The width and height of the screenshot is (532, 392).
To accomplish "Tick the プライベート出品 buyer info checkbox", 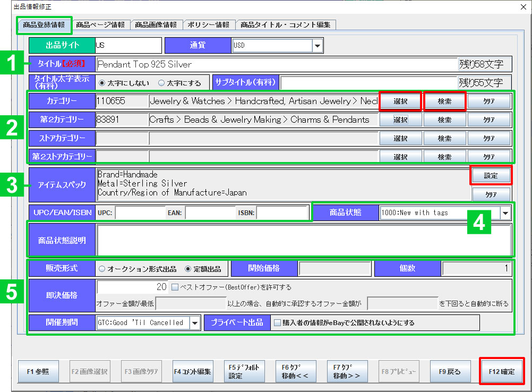I will [277, 322].
